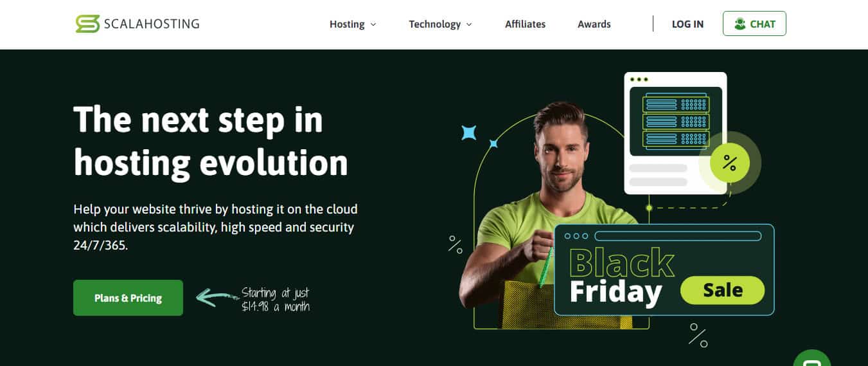The height and width of the screenshot is (366, 868).
Task: Click the ScalaHosting green S logo icon
Action: coord(87,24)
